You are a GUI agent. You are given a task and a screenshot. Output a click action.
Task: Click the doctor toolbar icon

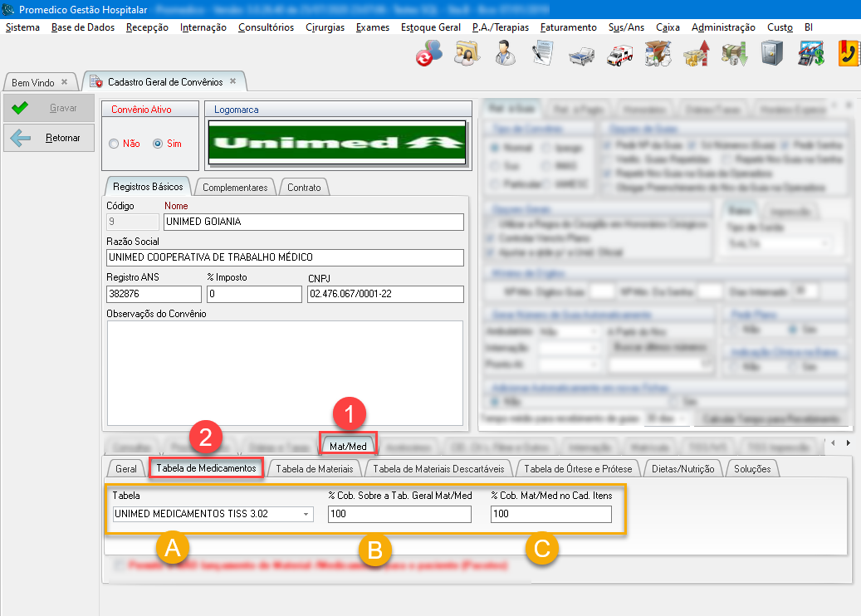point(505,54)
